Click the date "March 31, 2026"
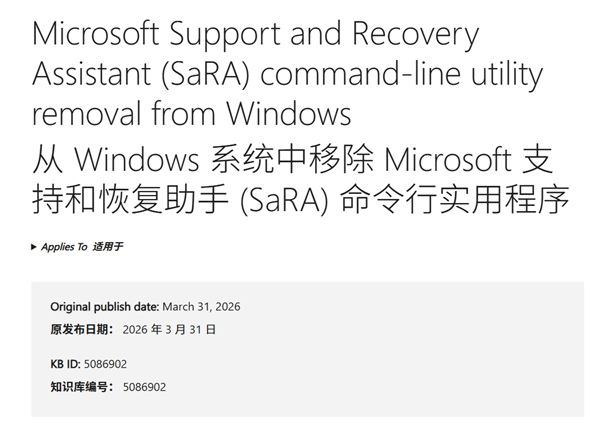 [x=199, y=306]
